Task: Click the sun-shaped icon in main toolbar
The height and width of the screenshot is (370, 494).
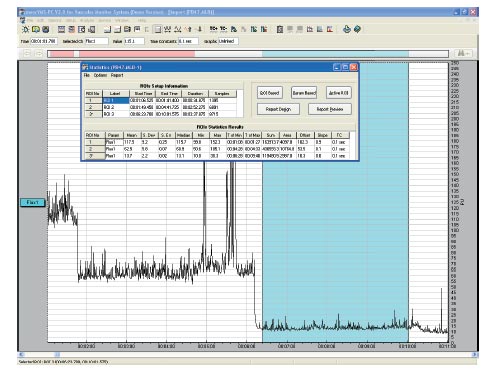Action: (x=25, y=29)
